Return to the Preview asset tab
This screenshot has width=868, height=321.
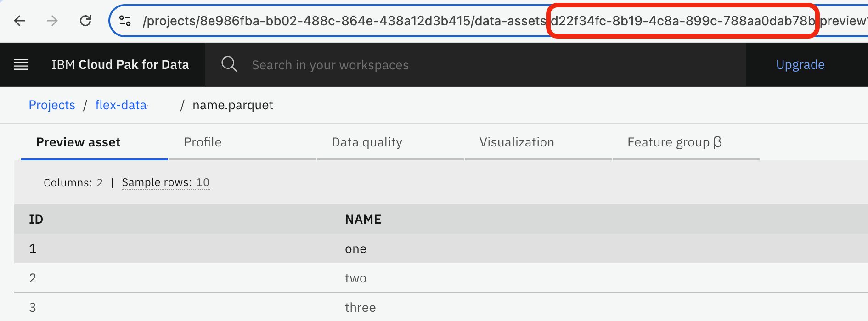point(78,142)
